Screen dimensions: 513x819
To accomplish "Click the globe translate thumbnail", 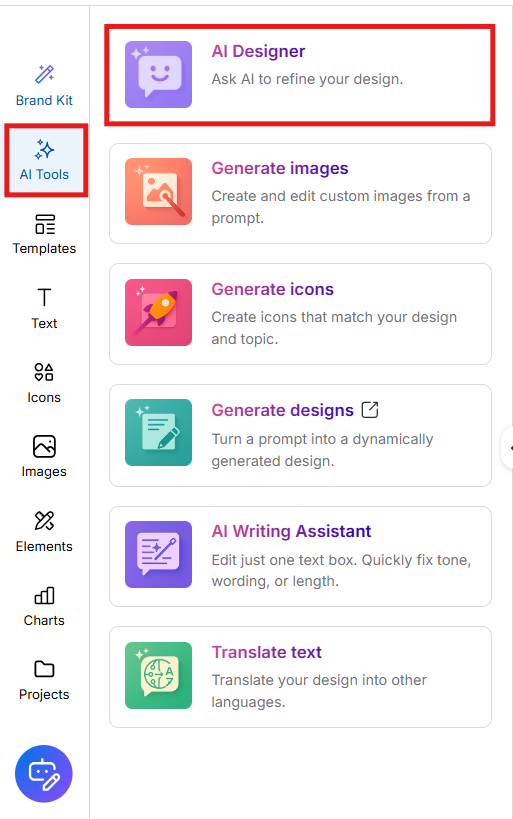I will click(x=158, y=675).
